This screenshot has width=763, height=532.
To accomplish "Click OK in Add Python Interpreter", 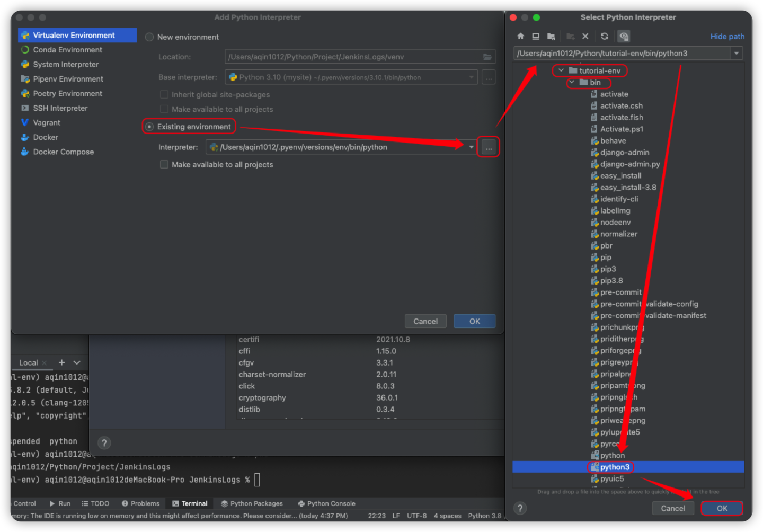I will point(475,321).
